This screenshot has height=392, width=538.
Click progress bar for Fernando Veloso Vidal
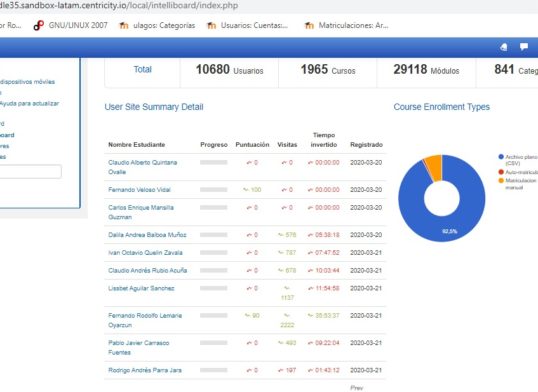(x=213, y=189)
